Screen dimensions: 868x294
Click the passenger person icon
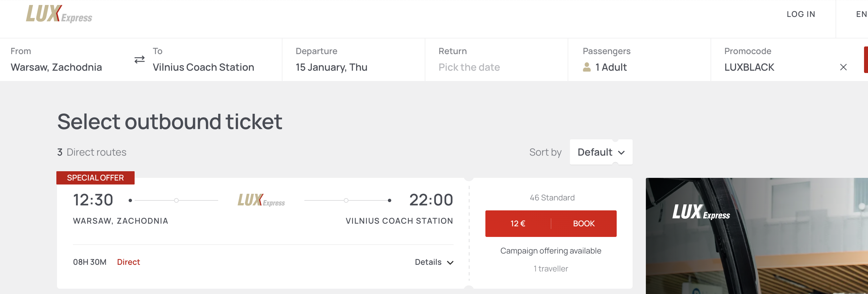point(587,67)
